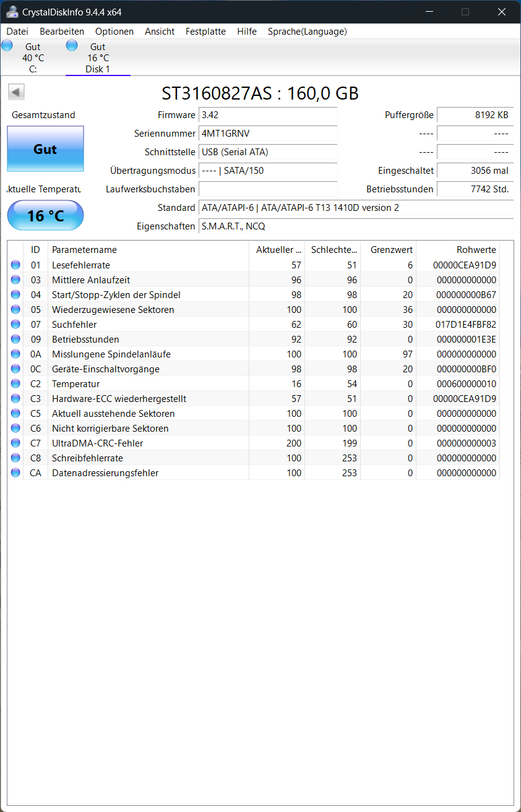Click the drive title ST3160827AS : 160,0 GB

point(260,93)
